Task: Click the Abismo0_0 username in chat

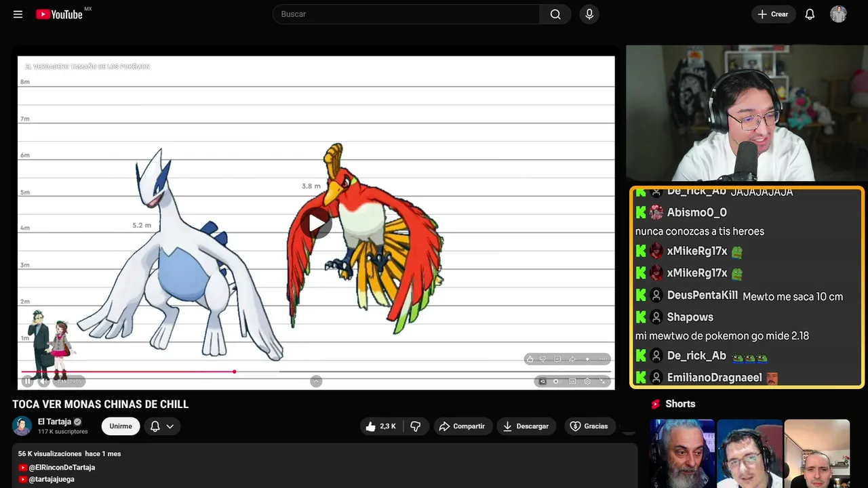Action: tap(696, 212)
